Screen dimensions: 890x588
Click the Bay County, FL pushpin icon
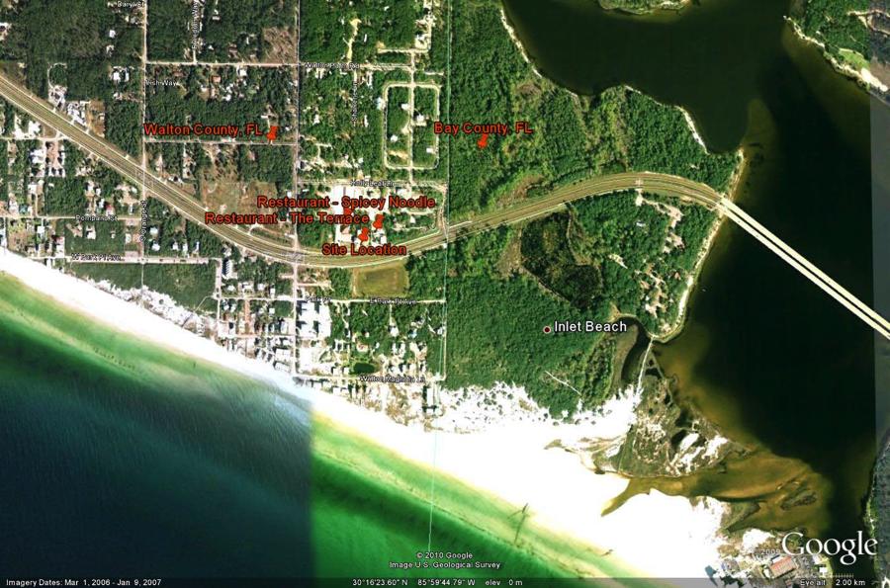tap(483, 141)
